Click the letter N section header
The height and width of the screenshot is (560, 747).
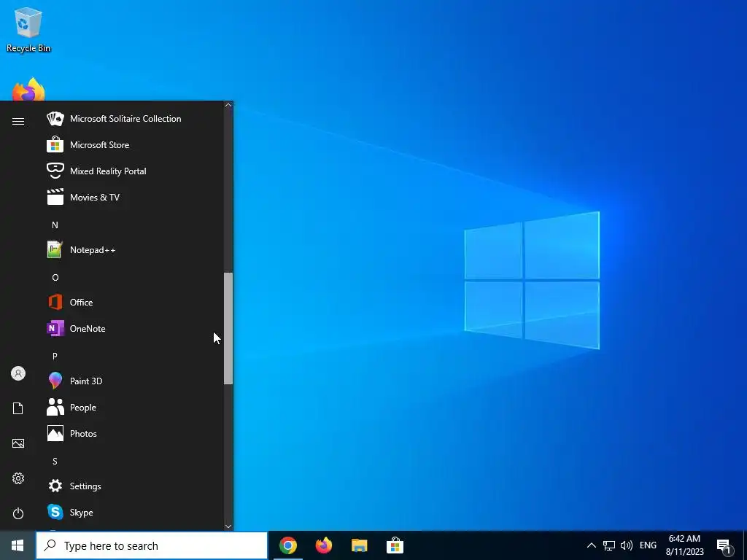[55, 225]
